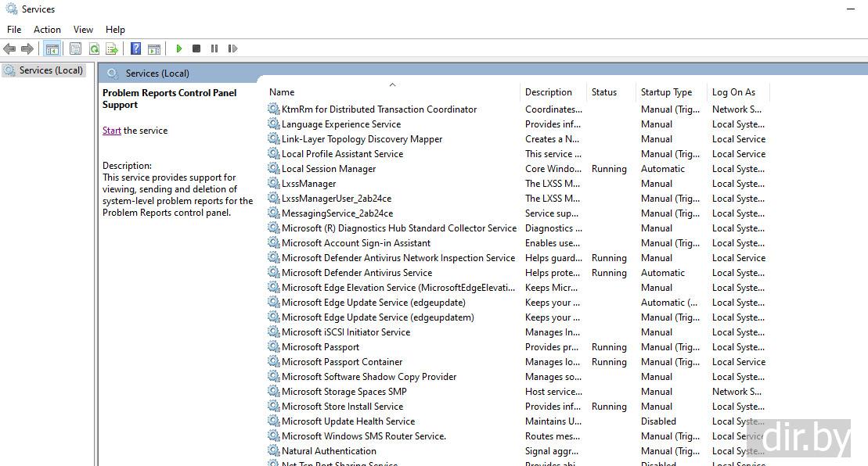Toggle Show/Hide Action Pane button
The width and height of the screenshot is (868, 466).
tap(154, 48)
